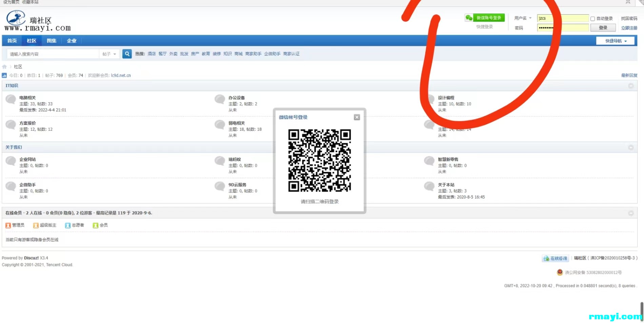Click the 志愿者 legend icon

point(67,225)
